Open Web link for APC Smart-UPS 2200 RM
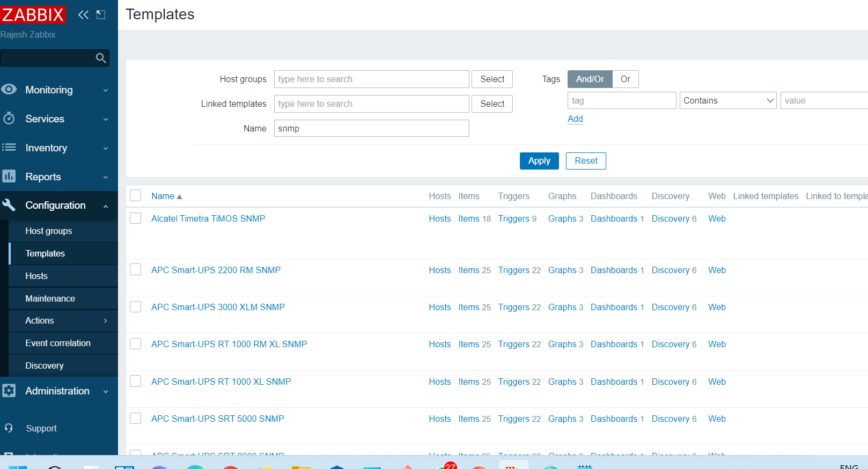 (717, 270)
